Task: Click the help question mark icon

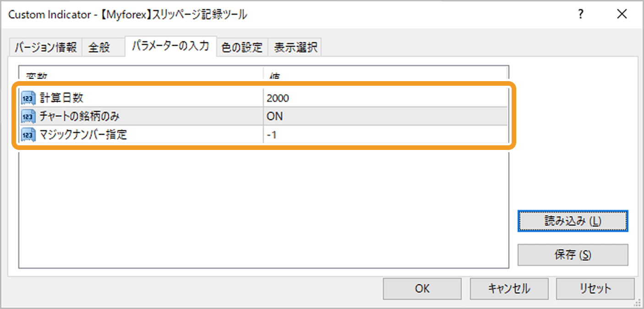Action: click(580, 14)
